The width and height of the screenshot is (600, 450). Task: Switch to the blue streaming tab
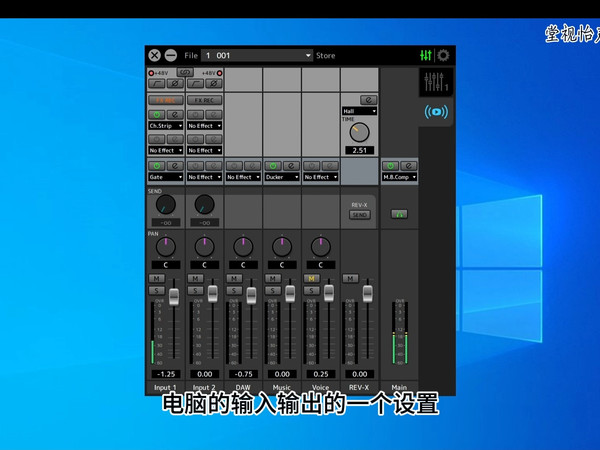tap(436, 112)
